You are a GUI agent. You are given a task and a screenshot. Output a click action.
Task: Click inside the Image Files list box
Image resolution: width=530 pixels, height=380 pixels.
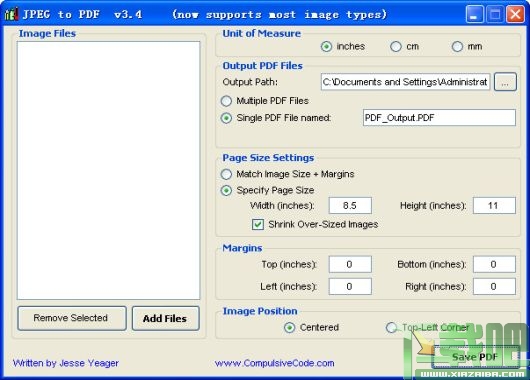pos(109,170)
